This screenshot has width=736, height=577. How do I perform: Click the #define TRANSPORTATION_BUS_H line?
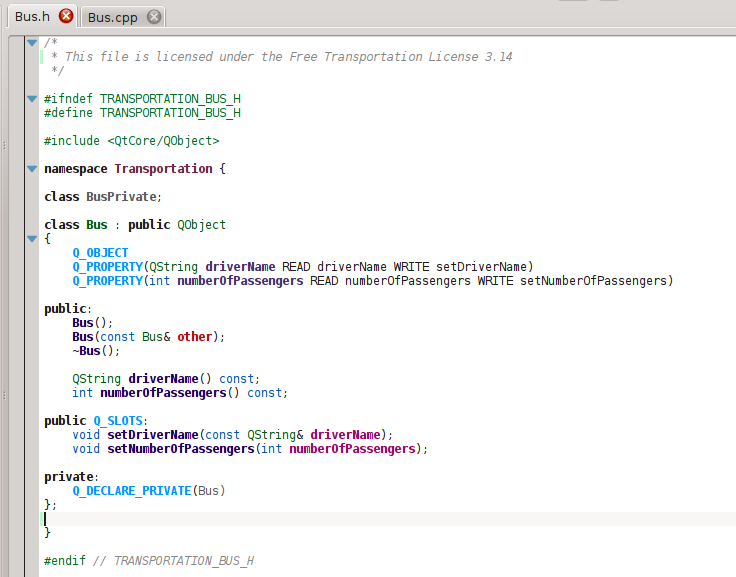[142, 113]
